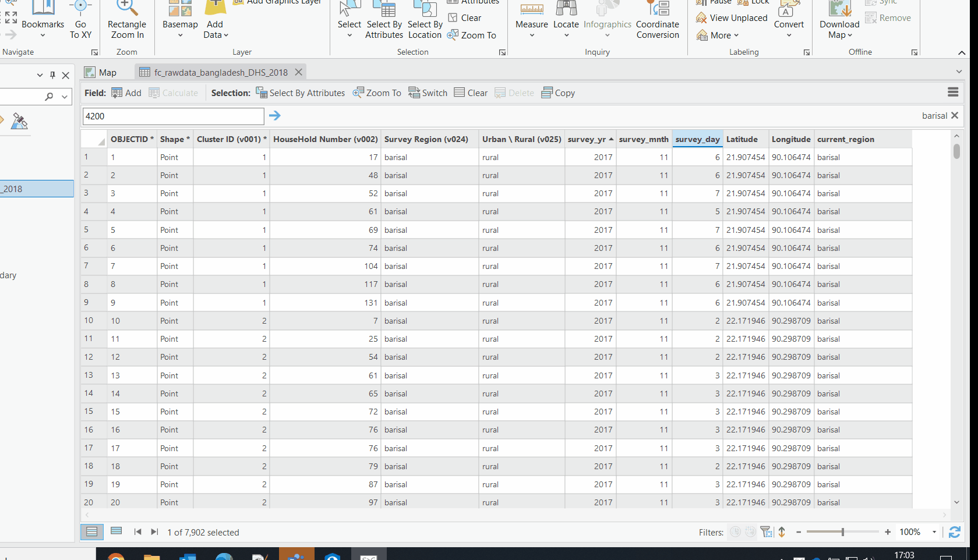Add a new field to the table
Image resolution: width=978 pixels, height=560 pixels.
126,93
